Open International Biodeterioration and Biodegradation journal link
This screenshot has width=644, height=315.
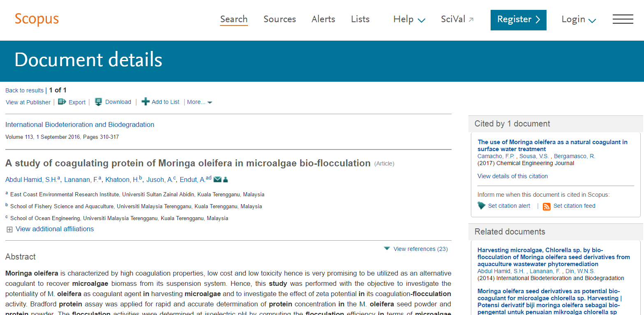(x=80, y=124)
